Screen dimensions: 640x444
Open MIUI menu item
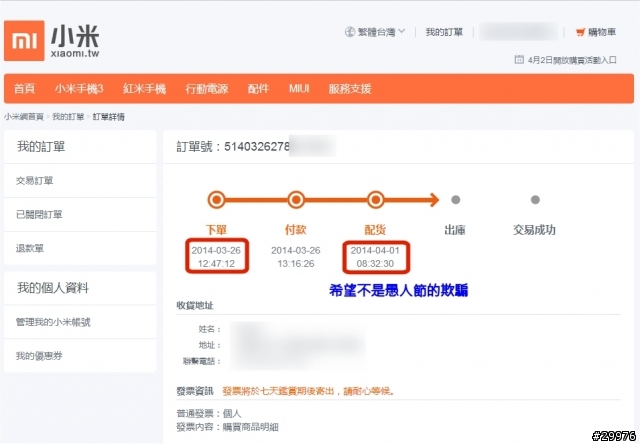[x=299, y=88]
